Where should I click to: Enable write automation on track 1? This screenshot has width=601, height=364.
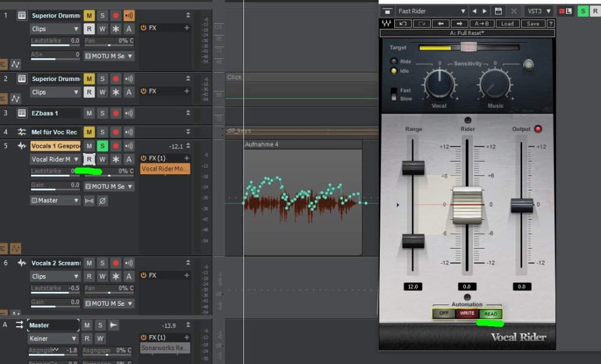102,29
